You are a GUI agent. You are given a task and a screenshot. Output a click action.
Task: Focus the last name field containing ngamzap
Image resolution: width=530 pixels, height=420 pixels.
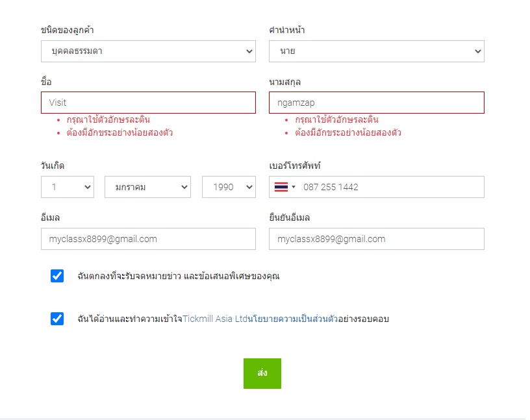376,103
